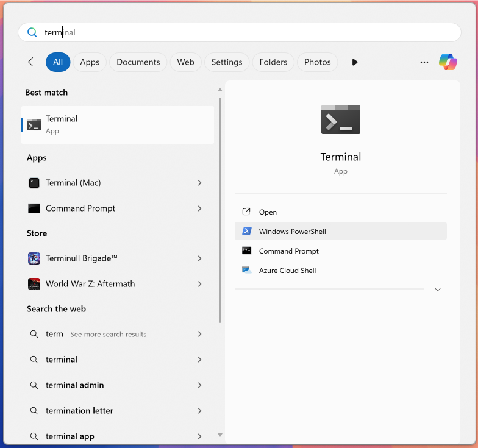Click the Terminal (Mac) app icon
Viewport: 478px width, 448px height.
pos(34,183)
